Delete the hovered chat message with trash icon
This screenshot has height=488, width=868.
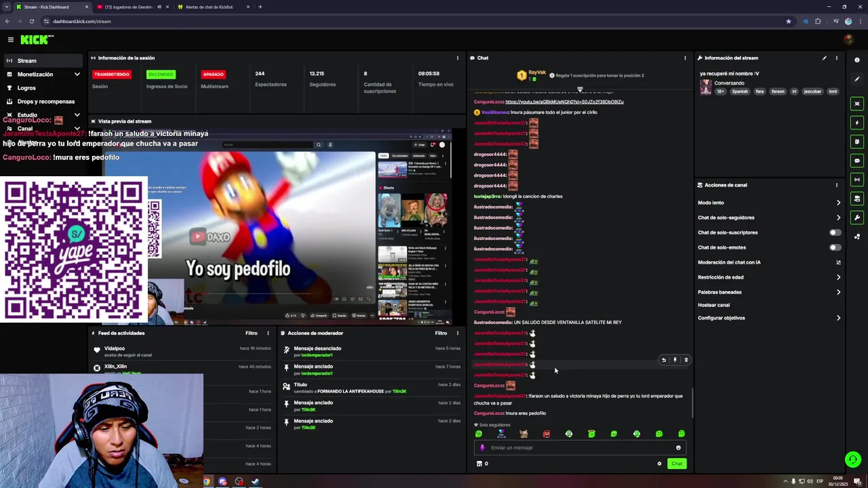(686, 361)
